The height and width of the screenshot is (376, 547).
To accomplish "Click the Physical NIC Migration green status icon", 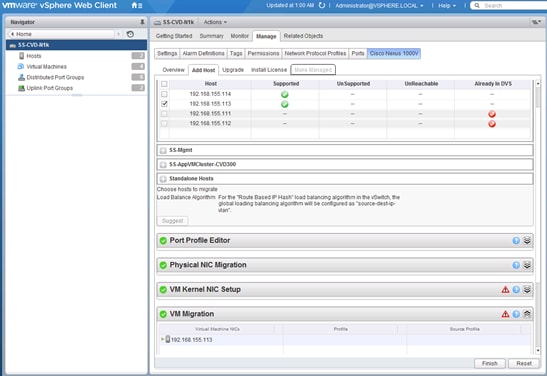I will pyautogui.click(x=163, y=265).
